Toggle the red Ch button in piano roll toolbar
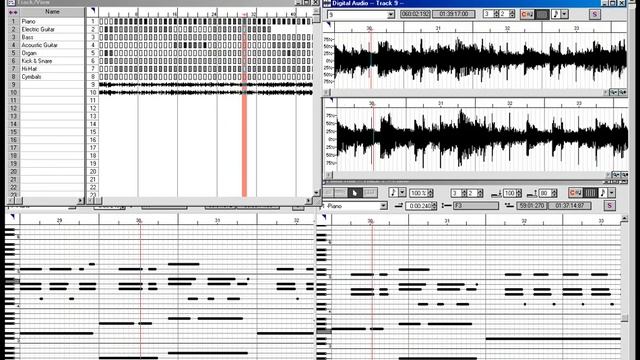The height and width of the screenshot is (360, 640). click(x=575, y=193)
